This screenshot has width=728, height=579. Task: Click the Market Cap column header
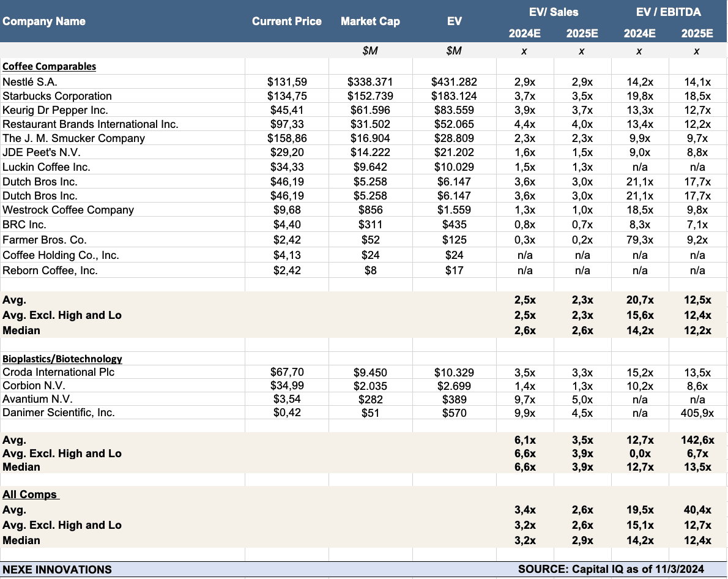pos(370,21)
